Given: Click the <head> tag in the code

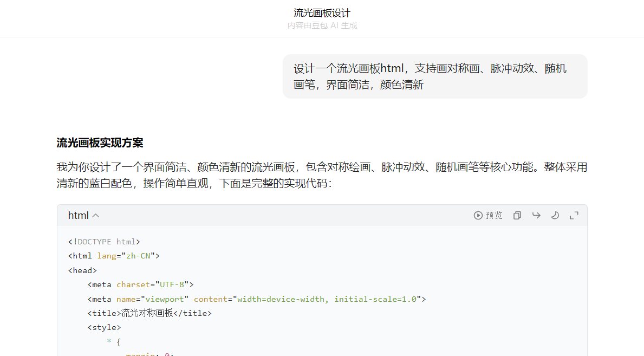Looking at the screenshot, I should 82,270.
